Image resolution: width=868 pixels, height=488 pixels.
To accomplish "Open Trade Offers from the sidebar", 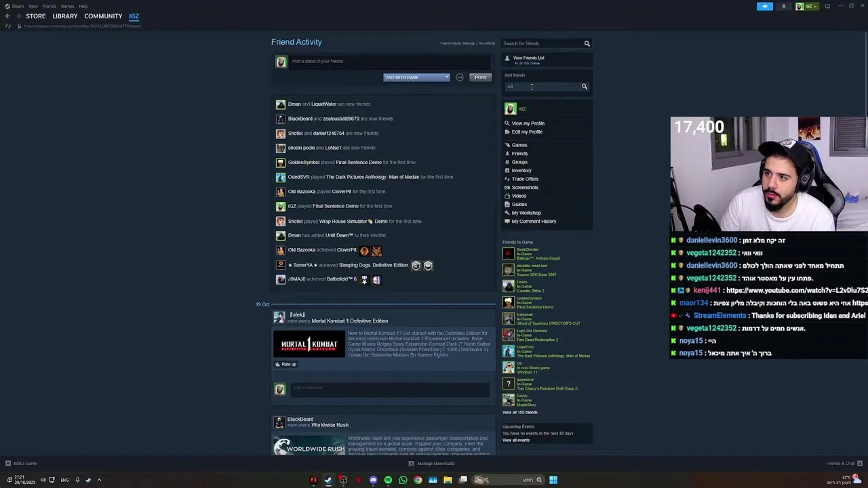I will (x=525, y=179).
